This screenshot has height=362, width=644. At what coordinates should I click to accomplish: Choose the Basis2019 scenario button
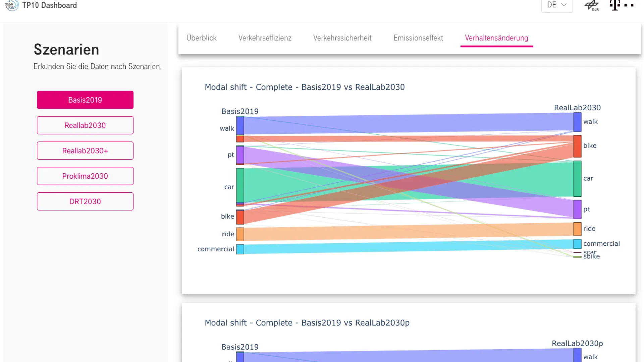click(85, 100)
